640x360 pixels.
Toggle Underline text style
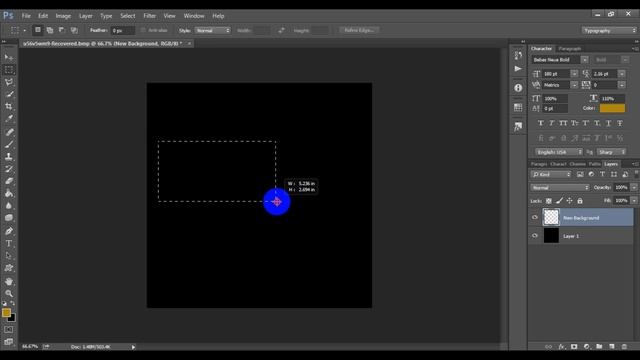[x=609, y=123]
